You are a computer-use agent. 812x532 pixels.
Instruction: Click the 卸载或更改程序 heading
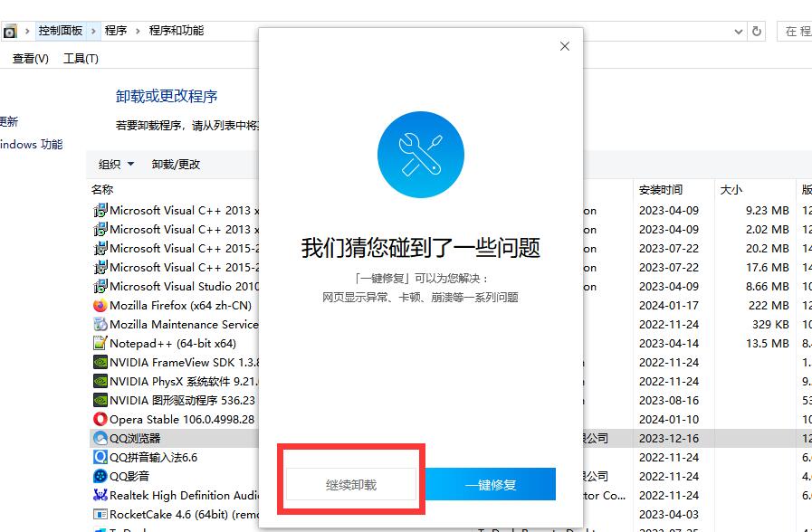(167, 96)
